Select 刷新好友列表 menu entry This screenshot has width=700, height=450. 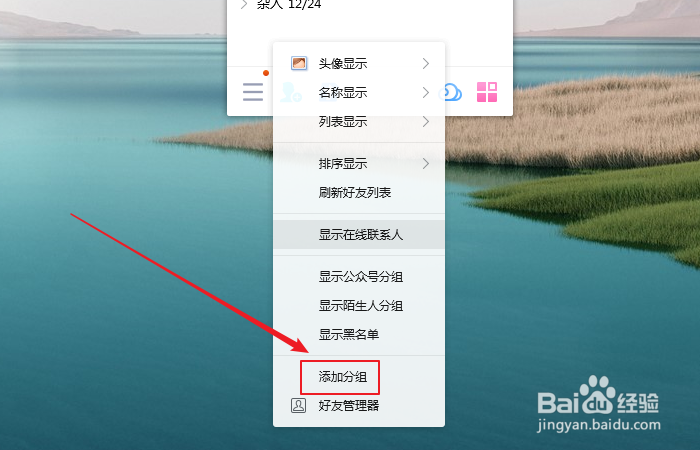click(359, 192)
